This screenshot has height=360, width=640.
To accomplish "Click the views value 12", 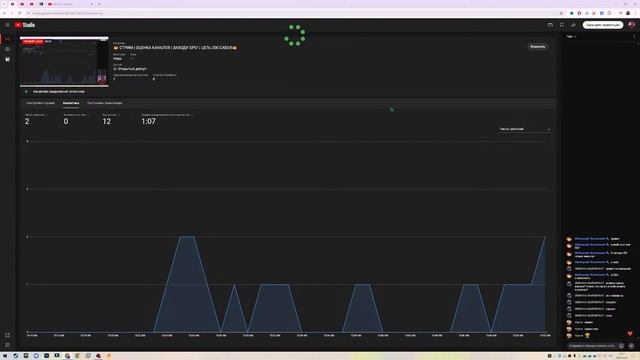I will point(107,121).
